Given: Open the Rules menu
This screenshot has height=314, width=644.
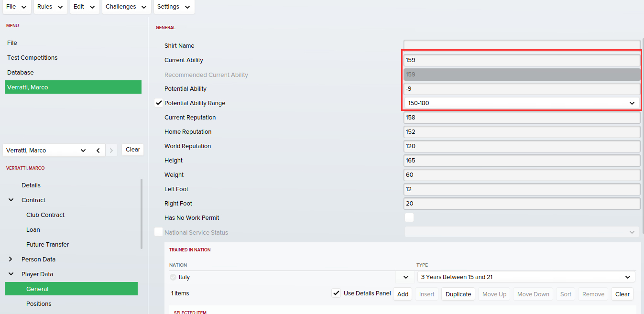Looking at the screenshot, I should 50,7.
